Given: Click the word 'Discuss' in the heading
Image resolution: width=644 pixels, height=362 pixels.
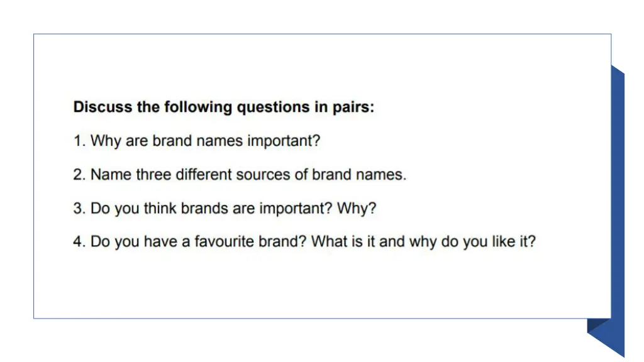Looking at the screenshot, I should coord(103,107).
